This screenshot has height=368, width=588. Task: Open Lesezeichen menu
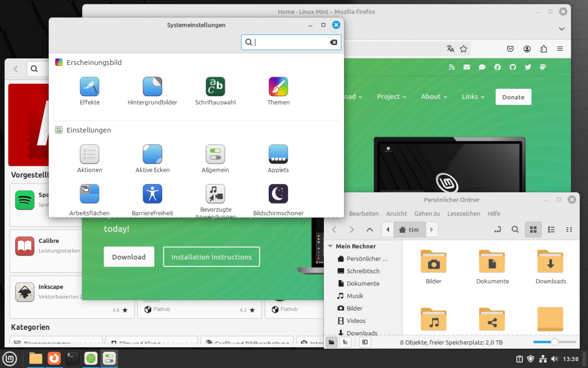[x=464, y=213]
